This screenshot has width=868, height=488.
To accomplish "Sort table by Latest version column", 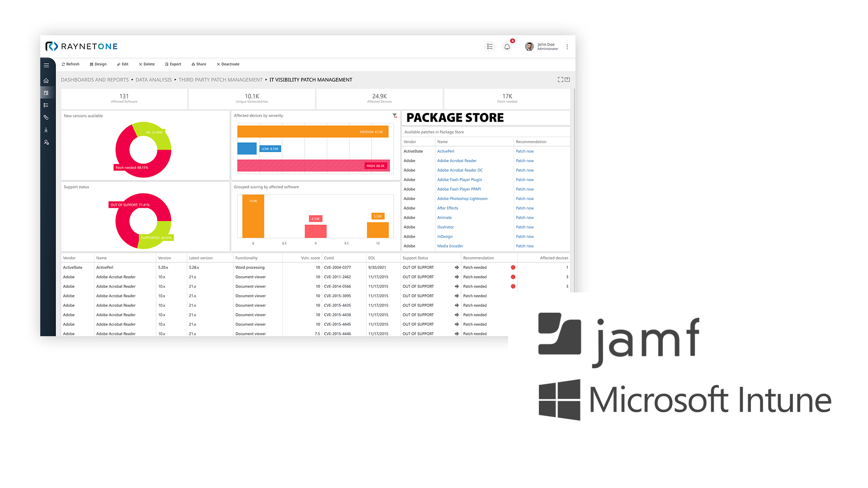I will coord(201,258).
